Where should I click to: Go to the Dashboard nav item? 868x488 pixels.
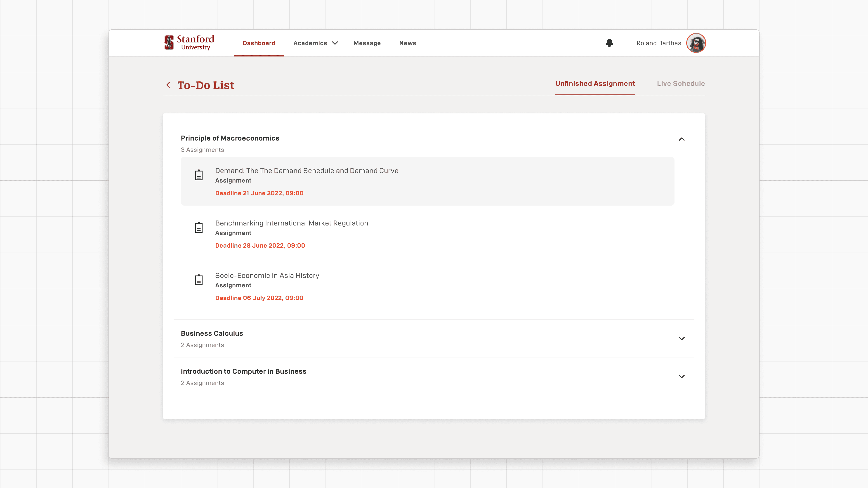[x=259, y=43]
